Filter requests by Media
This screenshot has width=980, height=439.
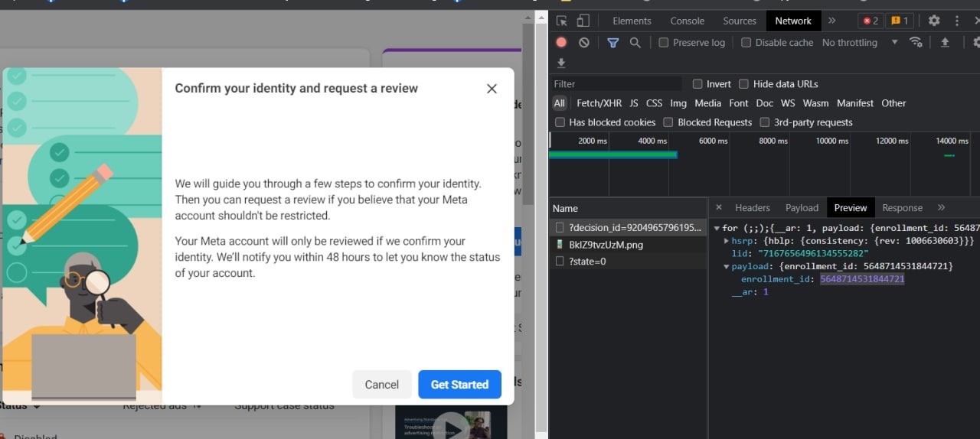click(707, 102)
